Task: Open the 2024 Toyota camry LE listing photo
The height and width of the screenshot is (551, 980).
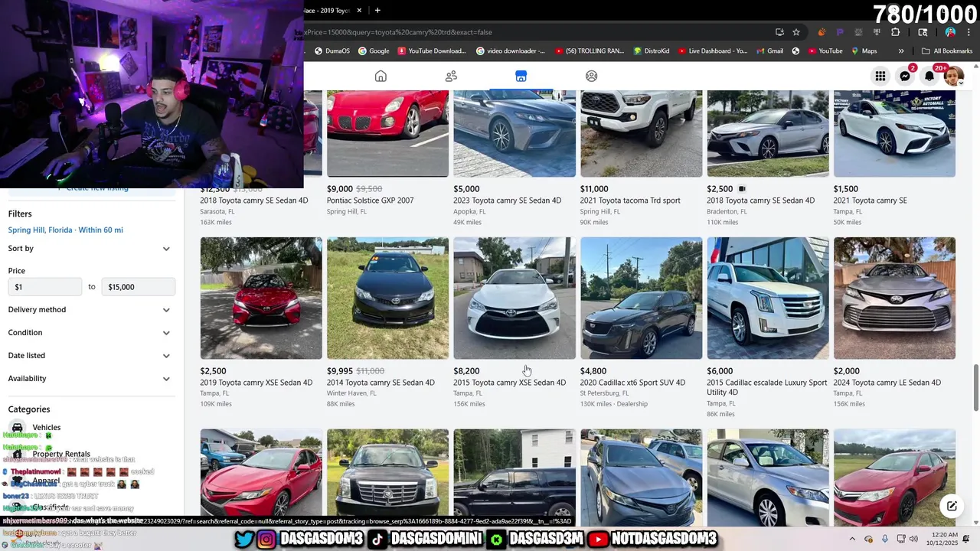Action: click(894, 298)
